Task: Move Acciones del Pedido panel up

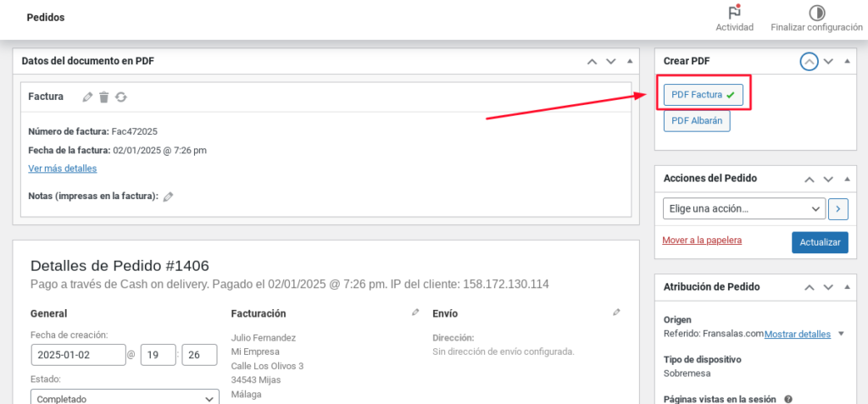Action: click(810, 180)
